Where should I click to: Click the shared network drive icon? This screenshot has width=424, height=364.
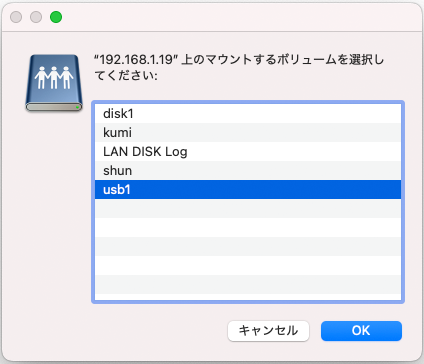coord(54,83)
